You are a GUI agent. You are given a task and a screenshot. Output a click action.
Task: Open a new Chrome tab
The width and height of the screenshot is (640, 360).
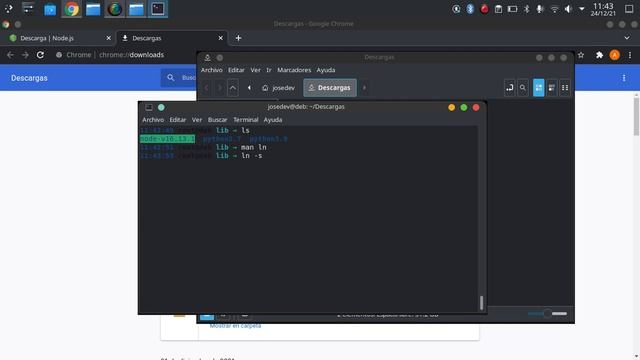pos(238,38)
